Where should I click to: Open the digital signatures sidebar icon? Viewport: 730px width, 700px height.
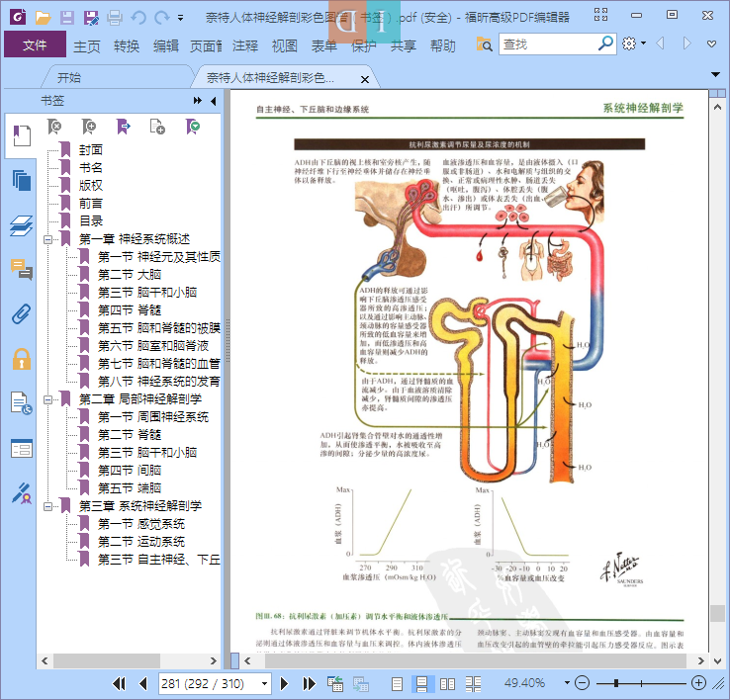click(x=22, y=493)
